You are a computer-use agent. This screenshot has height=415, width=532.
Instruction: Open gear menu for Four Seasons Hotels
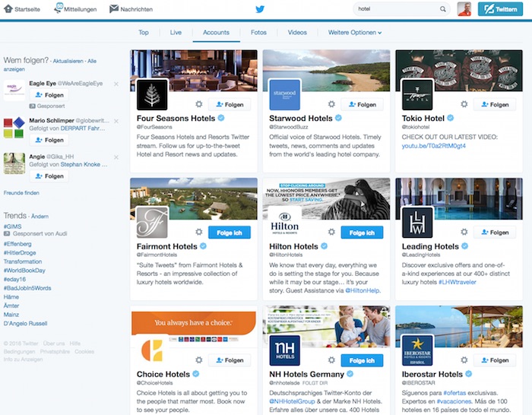click(x=199, y=104)
